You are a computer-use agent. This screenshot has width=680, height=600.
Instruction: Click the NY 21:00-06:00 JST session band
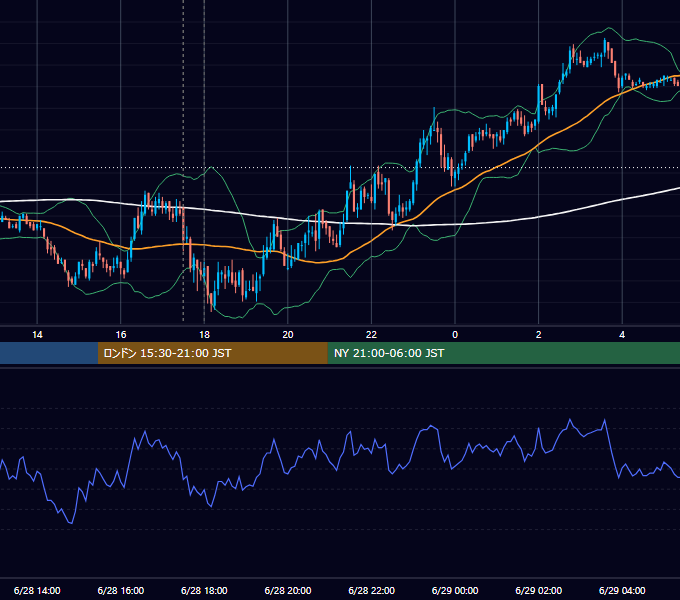(503, 353)
